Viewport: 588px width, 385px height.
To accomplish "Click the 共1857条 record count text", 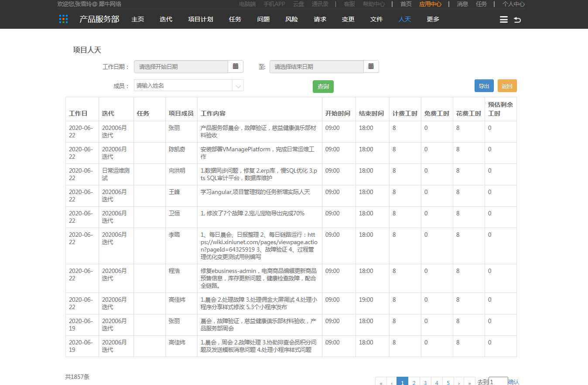I will (77, 377).
